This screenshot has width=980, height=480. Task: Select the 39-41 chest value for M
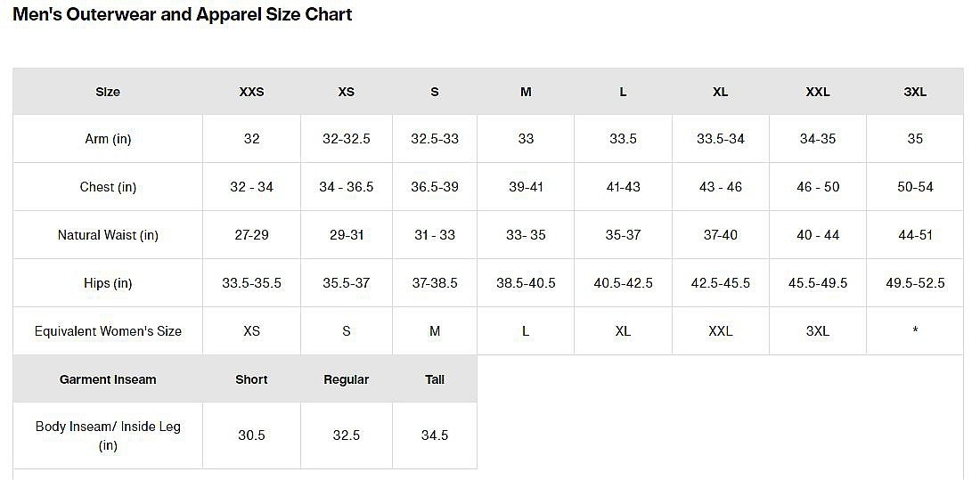[526, 187]
